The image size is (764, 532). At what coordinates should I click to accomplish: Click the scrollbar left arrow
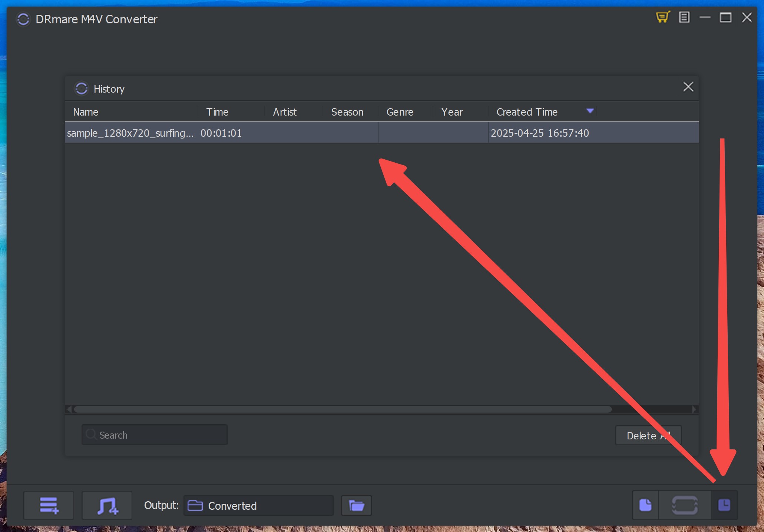(69, 409)
